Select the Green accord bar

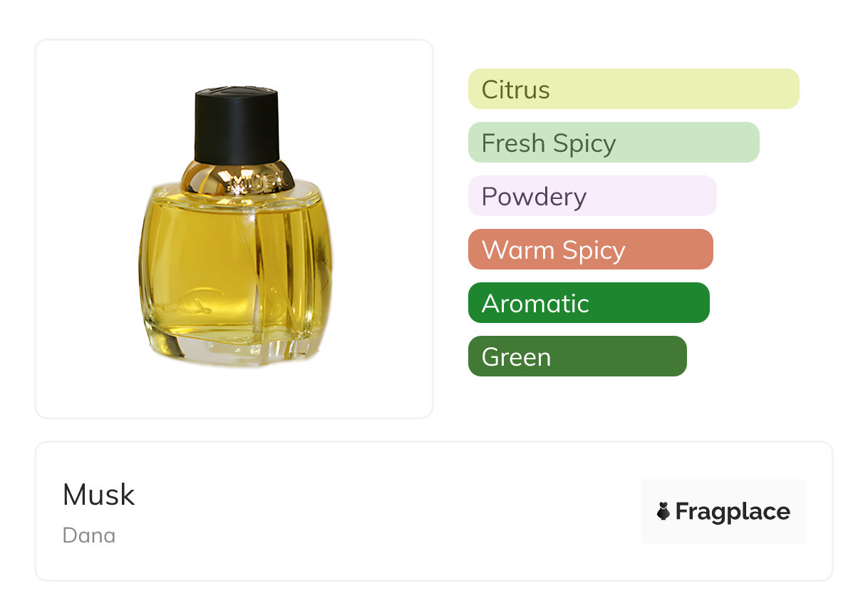pyautogui.click(x=577, y=356)
